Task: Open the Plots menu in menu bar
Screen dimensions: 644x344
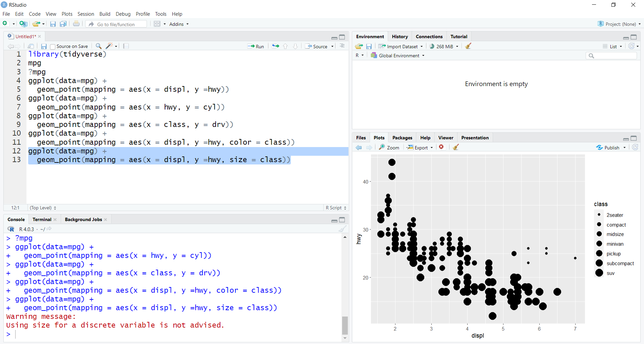Action: (67, 14)
